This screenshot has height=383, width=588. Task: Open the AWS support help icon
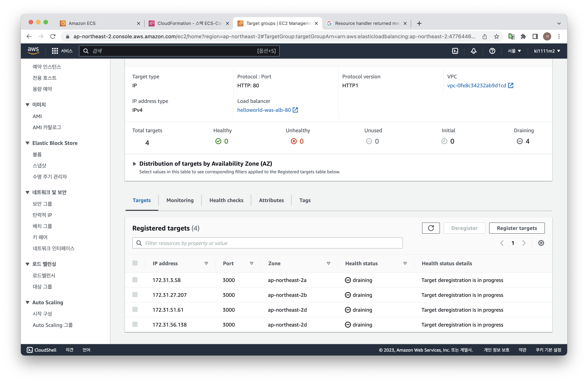(492, 51)
